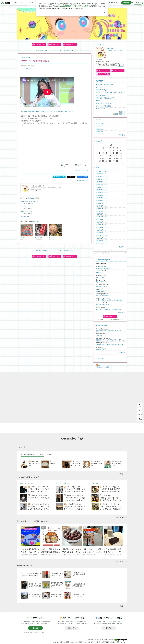
Task: Open the しゅざい image thumbnail
Action: [x=55, y=230]
